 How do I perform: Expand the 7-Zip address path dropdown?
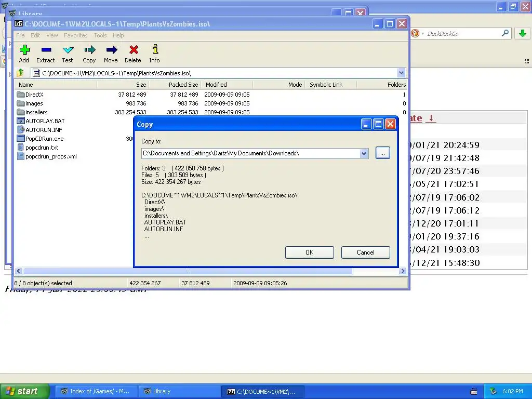pyautogui.click(x=401, y=73)
